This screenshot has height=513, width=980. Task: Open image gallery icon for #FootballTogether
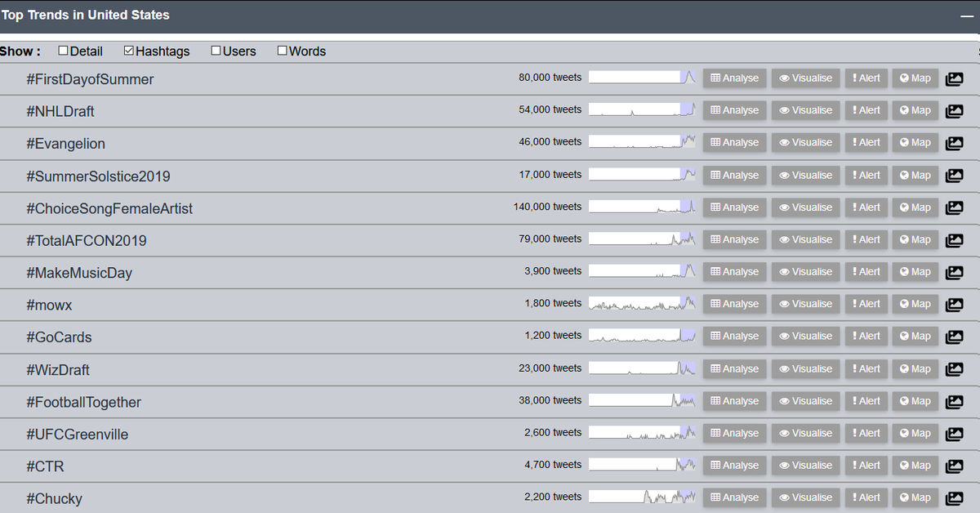pos(954,402)
